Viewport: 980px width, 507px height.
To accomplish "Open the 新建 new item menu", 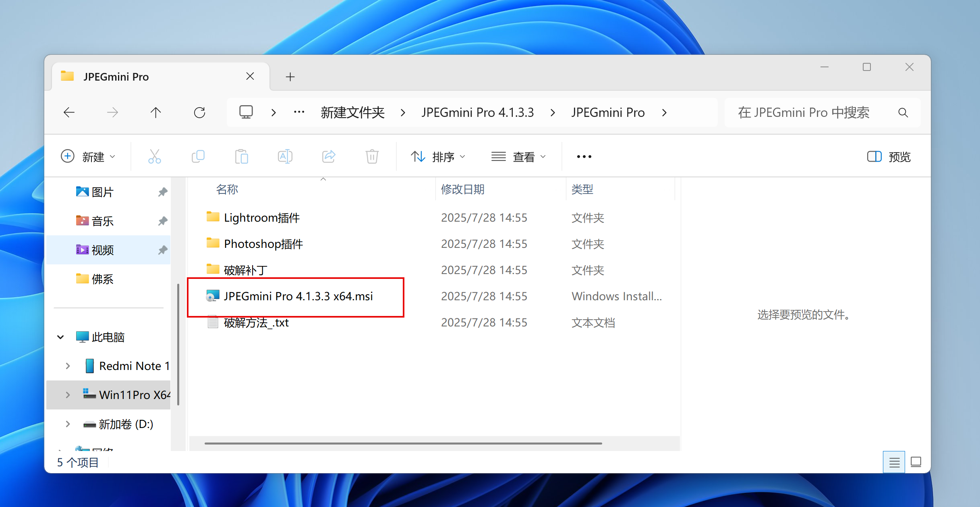I will [x=88, y=156].
